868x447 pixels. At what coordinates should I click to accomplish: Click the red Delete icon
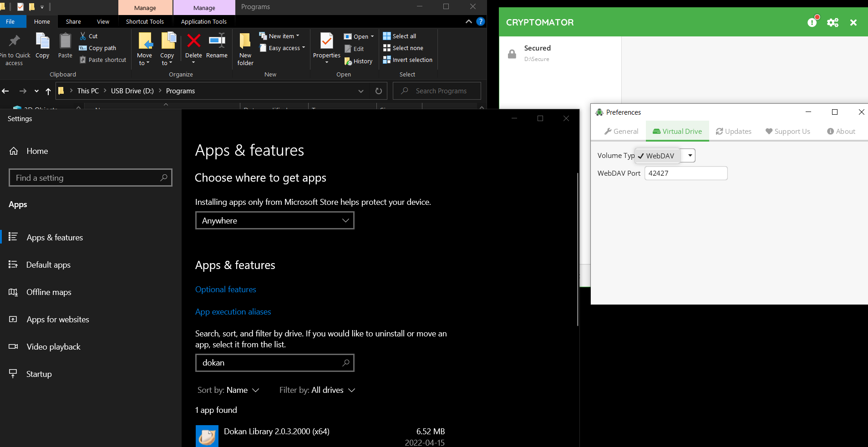pos(193,41)
